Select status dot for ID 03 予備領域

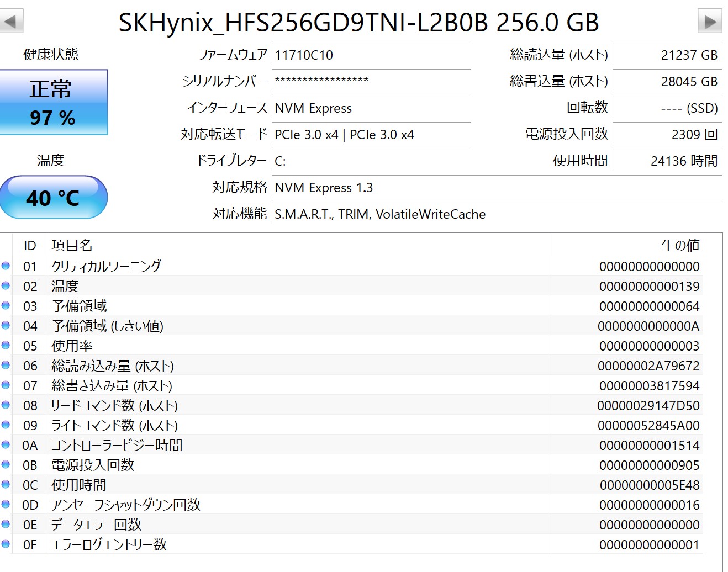[x=6, y=305]
